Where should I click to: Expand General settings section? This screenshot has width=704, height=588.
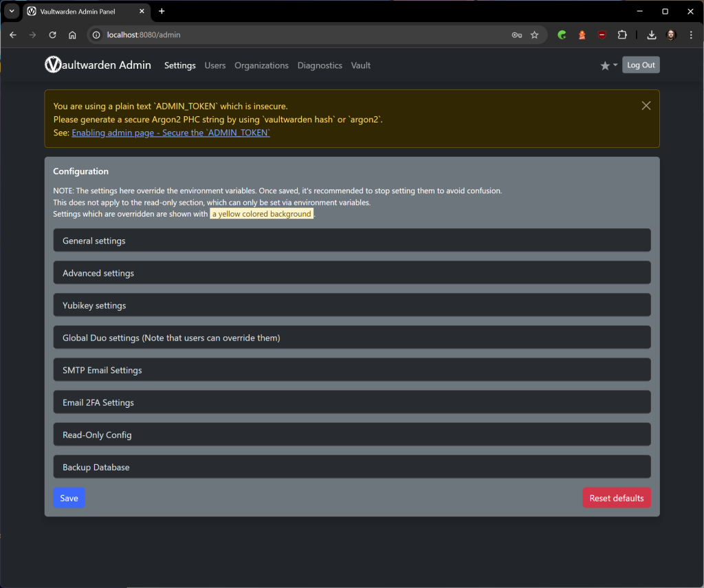point(351,241)
